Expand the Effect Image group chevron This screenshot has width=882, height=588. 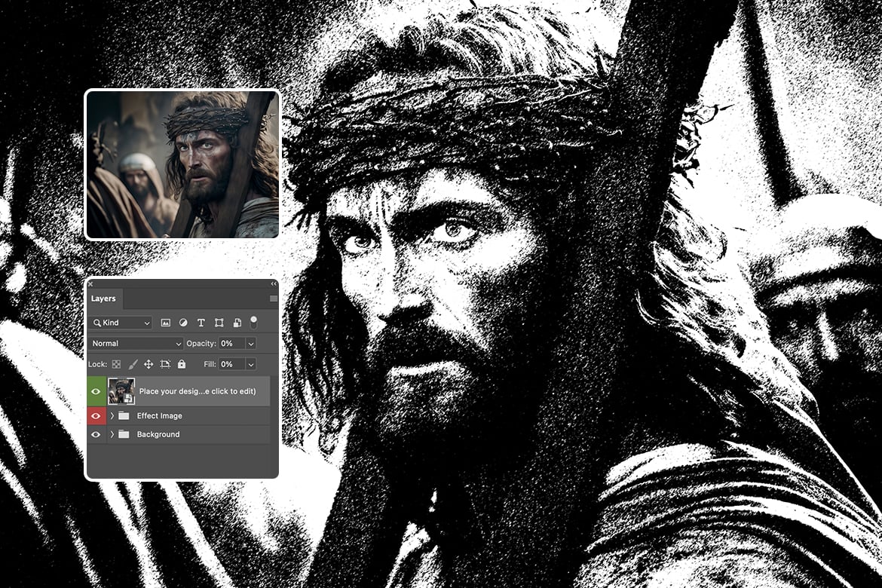(x=112, y=416)
